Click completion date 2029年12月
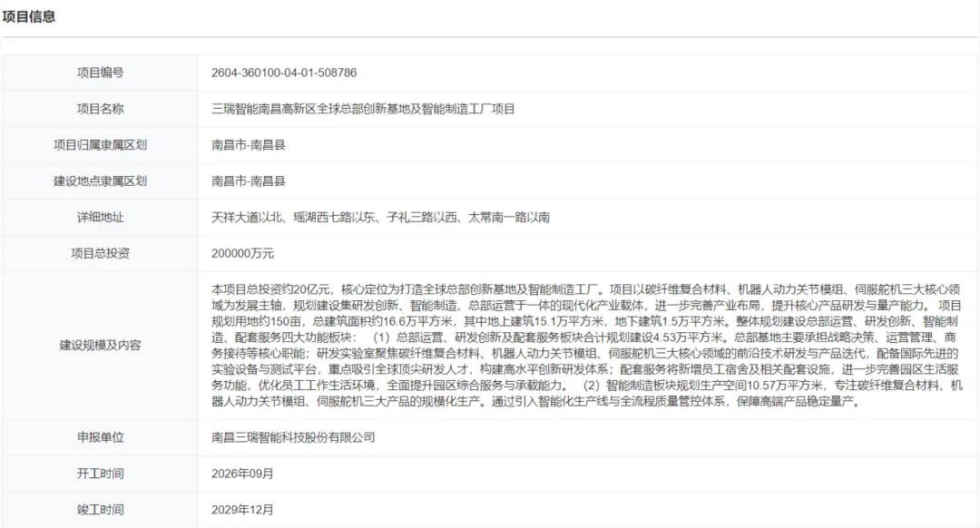The image size is (980, 528). click(242, 510)
